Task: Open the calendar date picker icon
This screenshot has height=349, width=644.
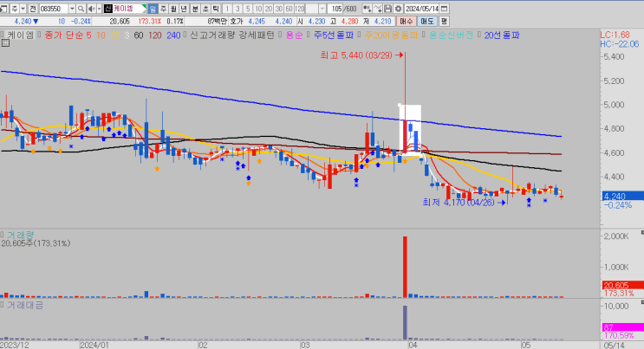Action: 444,9
